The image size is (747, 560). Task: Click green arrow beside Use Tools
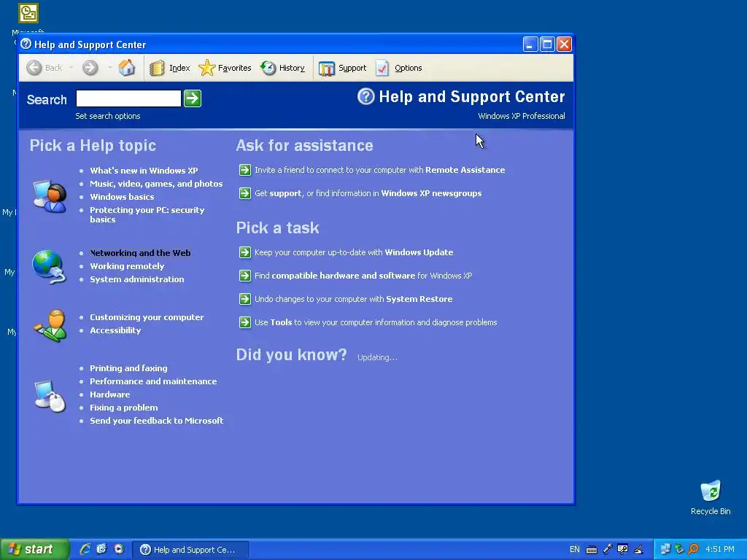[245, 322]
